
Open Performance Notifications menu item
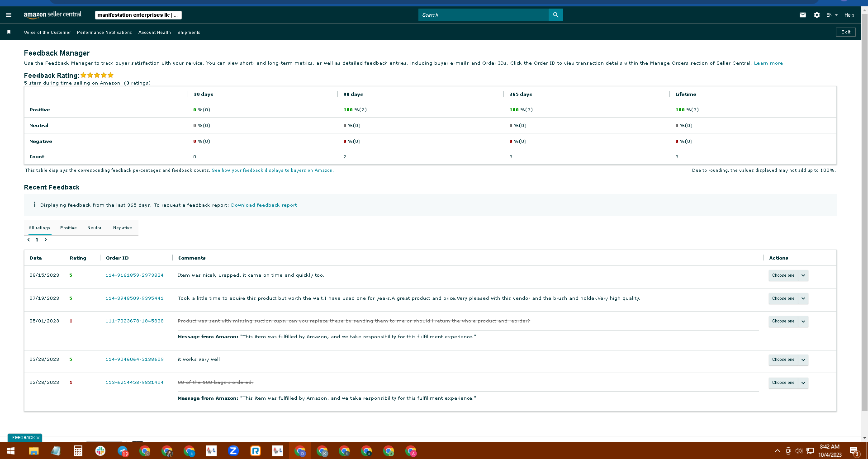tap(104, 33)
